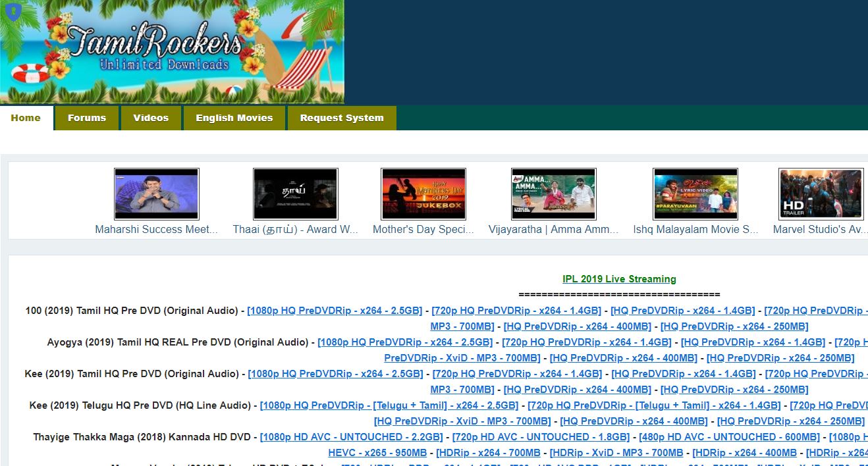
Task: Click the Marvel Studio's title text link
Action: tap(820, 230)
